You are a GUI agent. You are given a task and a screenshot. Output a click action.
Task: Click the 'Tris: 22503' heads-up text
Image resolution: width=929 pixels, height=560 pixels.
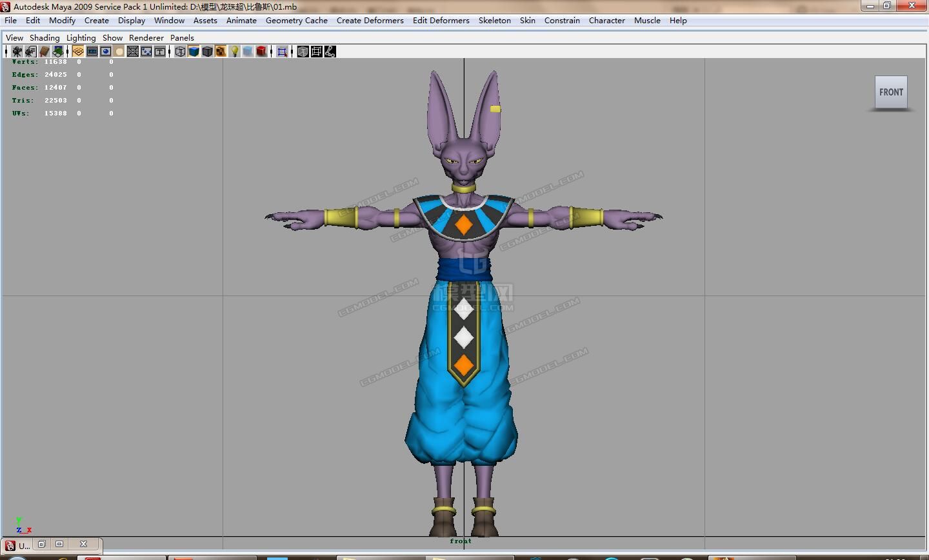(39, 101)
